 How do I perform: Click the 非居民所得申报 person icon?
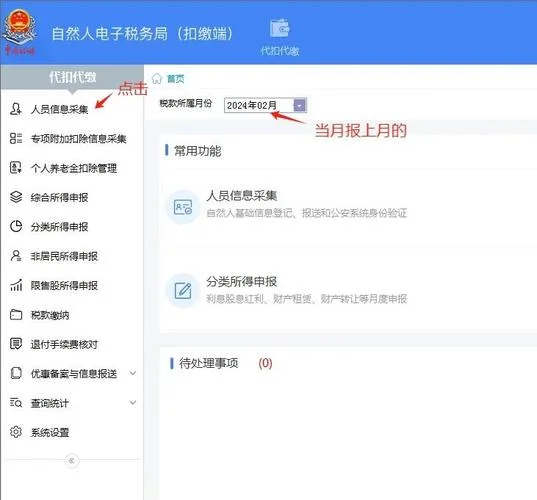16,256
